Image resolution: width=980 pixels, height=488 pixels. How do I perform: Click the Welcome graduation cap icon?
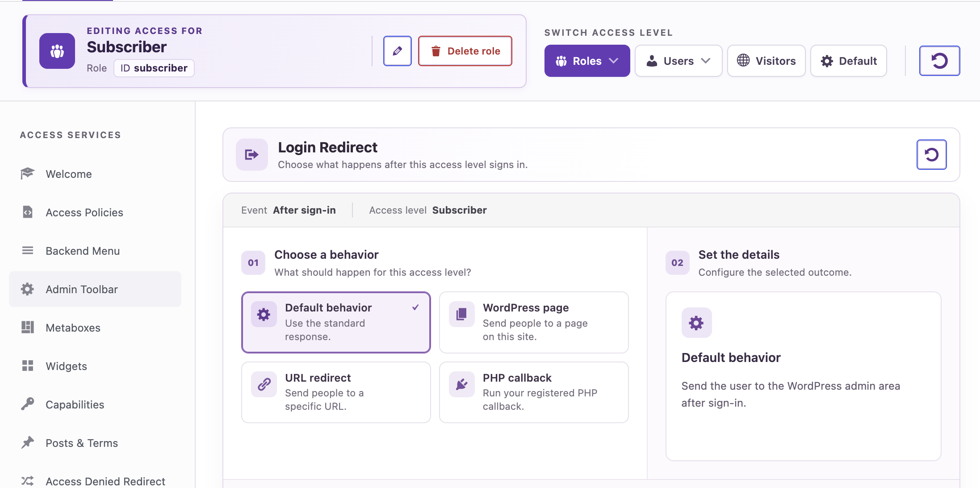[x=28, y=174]
